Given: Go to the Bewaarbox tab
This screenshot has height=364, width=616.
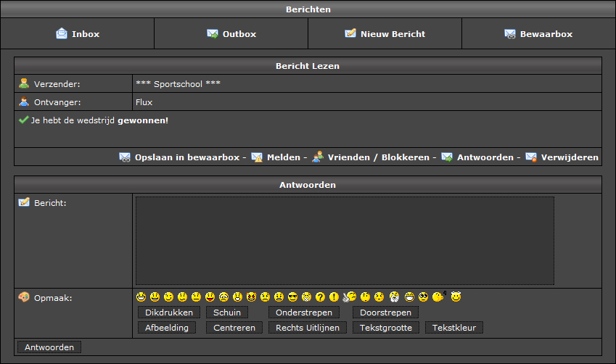Looking at the screenshot, I should coord(538,34).
